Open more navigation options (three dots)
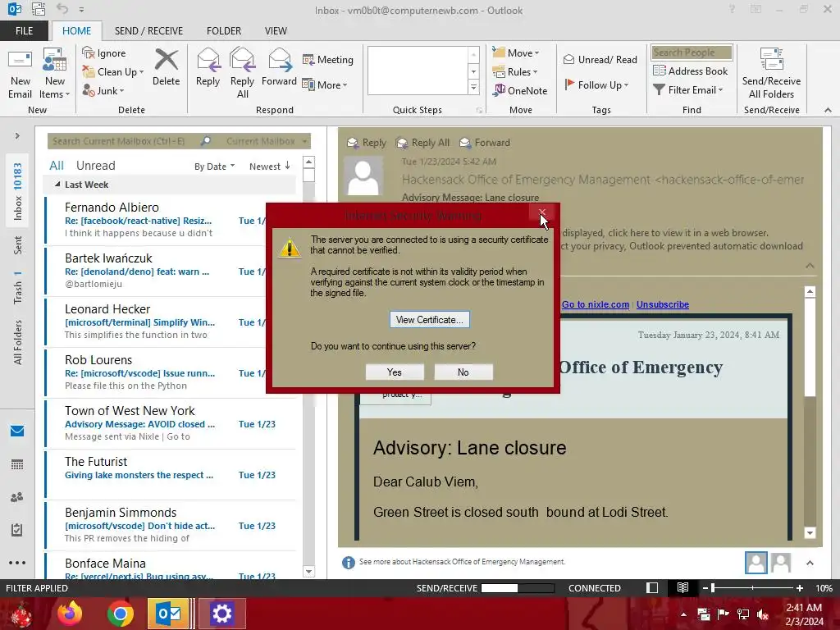 [17, 563]
